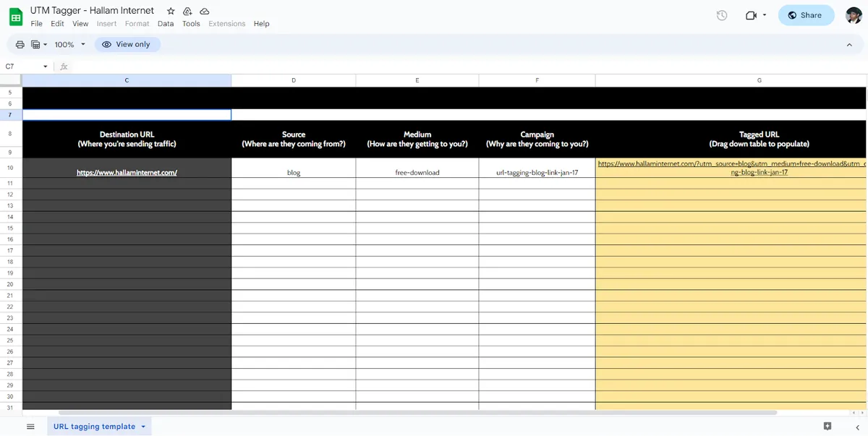Click the View only mode indicator
The image size is (868, 436).
tap(127, 44)
